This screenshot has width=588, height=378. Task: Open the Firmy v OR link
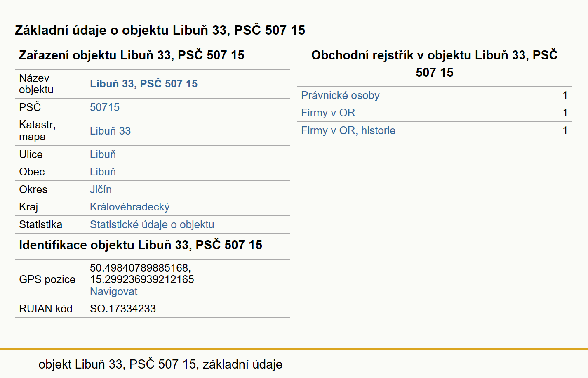(x=328, y=113)
